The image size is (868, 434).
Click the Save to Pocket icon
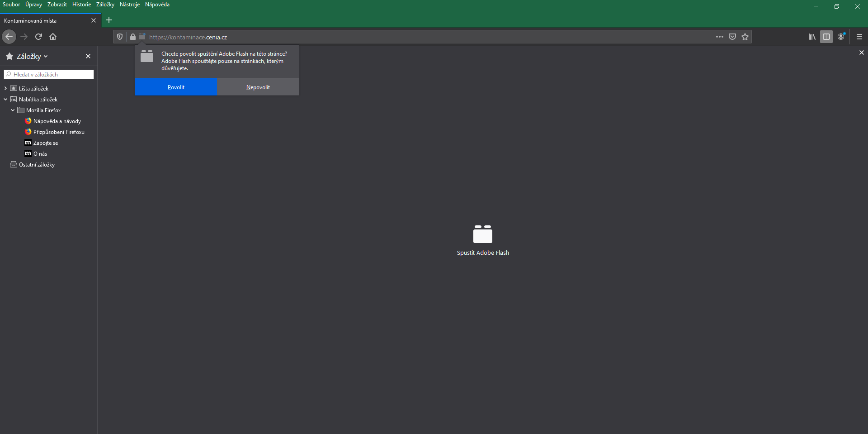coord(732,37)
